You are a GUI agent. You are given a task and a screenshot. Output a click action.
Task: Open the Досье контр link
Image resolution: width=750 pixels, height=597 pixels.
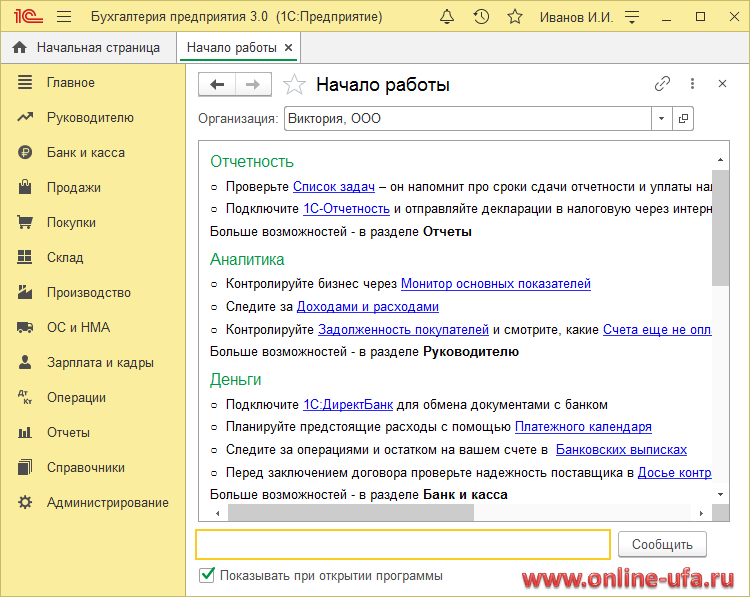tap(674, 472)
